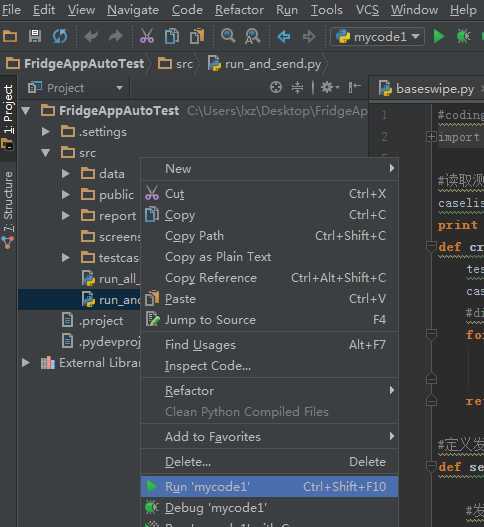Screen dimensions: 484x527
Task: Collapse the FridgeAppAutoTest root node
Action: [x=26, y=111]
